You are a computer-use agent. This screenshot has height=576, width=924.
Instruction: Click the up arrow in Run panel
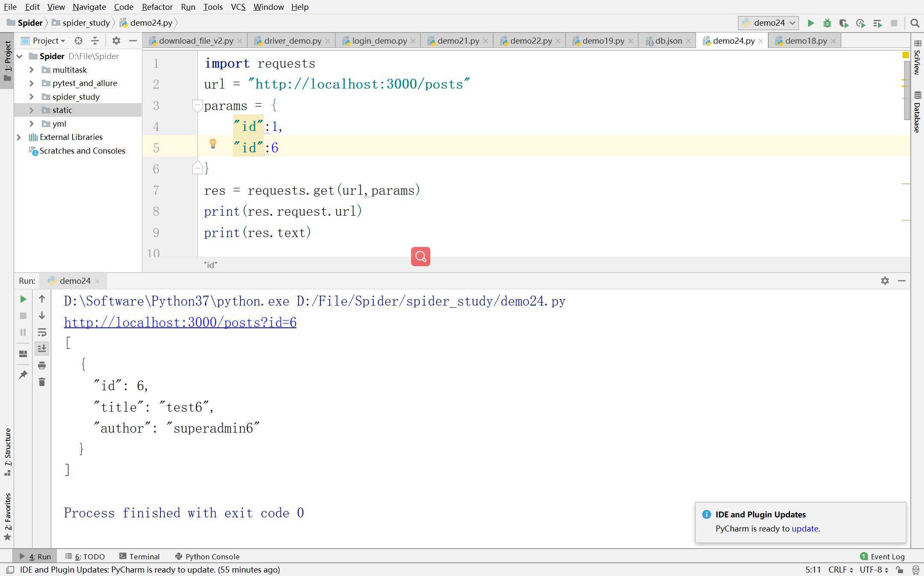tap(42, 299)
